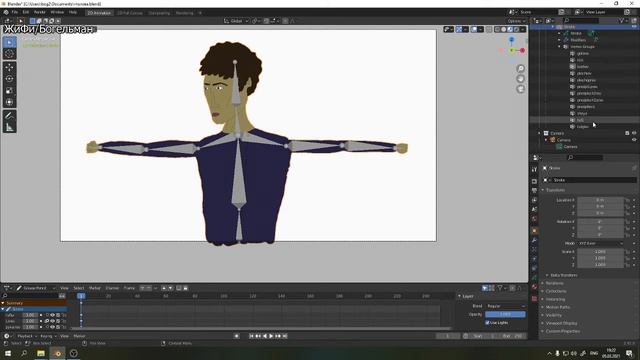
Task: Pick the Annotate tool
Action: coord(9,116)
